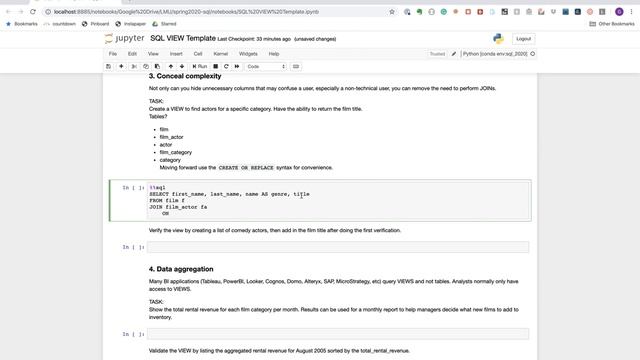The height and width of the screenshot is (360, 640).
Task: Copy selected cells icon in toolbar
Action: point(146,66)
